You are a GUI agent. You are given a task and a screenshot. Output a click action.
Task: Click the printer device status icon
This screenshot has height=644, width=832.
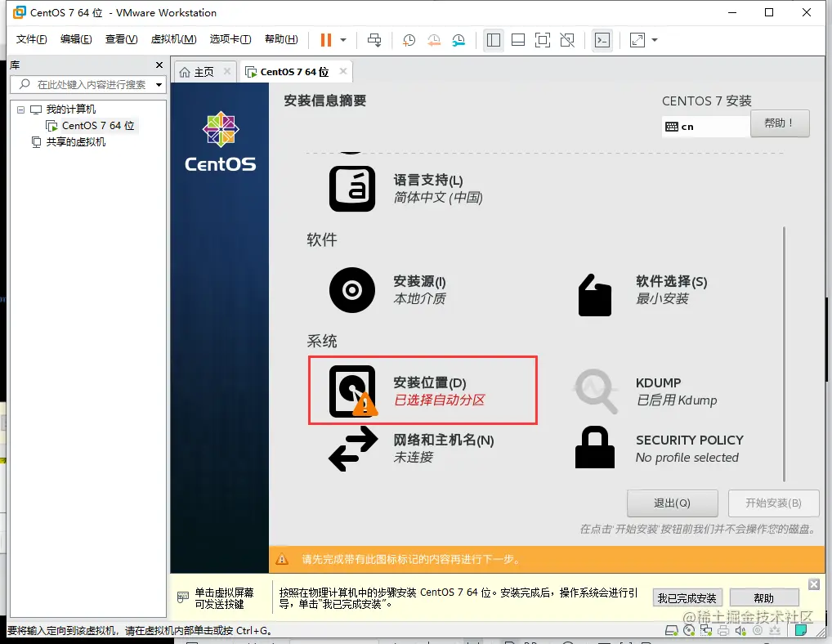[x=723, y=631]
